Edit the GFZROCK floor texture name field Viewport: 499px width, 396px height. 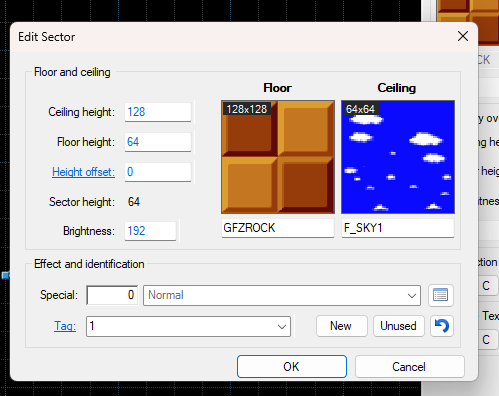278,228
